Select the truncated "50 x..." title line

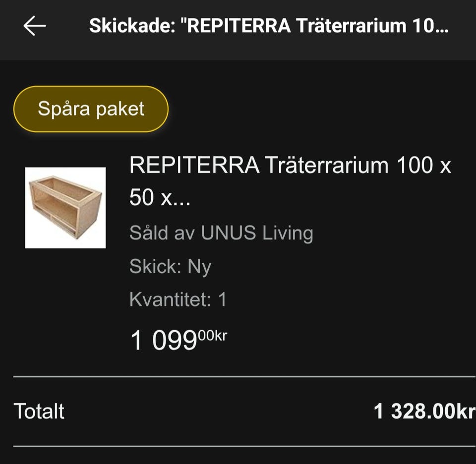click(160, 198)
